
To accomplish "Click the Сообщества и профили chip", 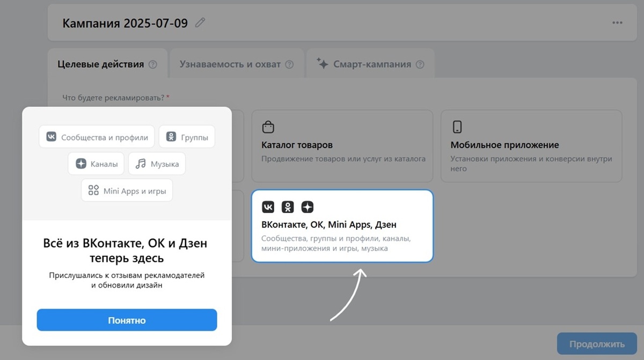I will pos(97,137).
